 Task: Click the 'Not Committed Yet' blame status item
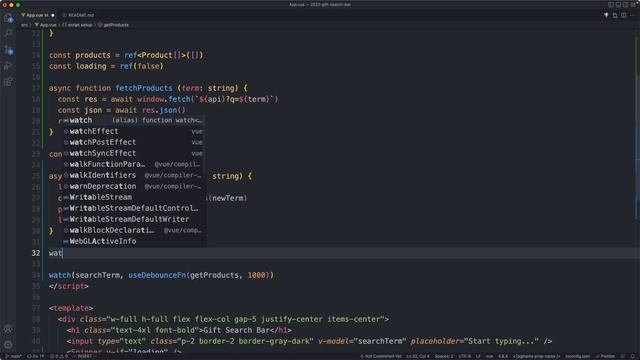(381, 356)
